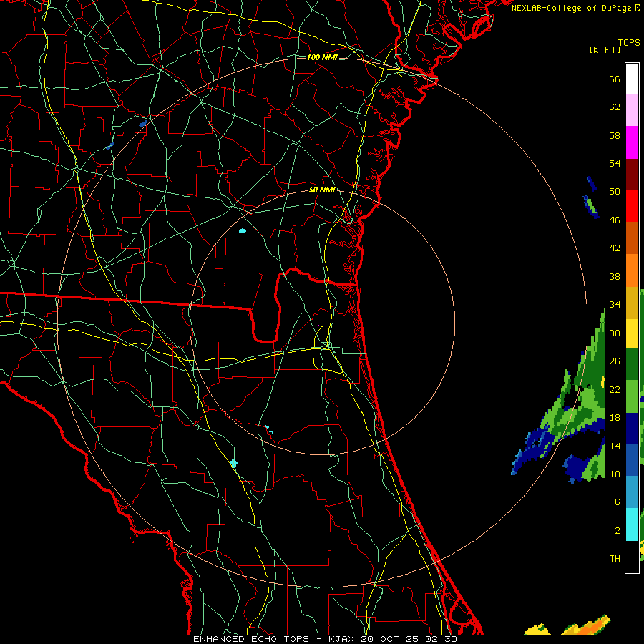Click the "14" scale label
Viewport: 644px width, 644px height.
click(615, 446)
